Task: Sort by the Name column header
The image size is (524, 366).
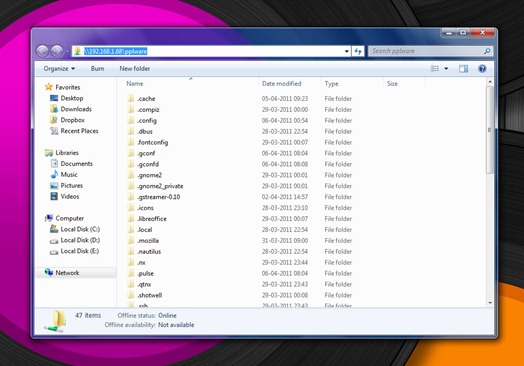Action: pos(135,84)
